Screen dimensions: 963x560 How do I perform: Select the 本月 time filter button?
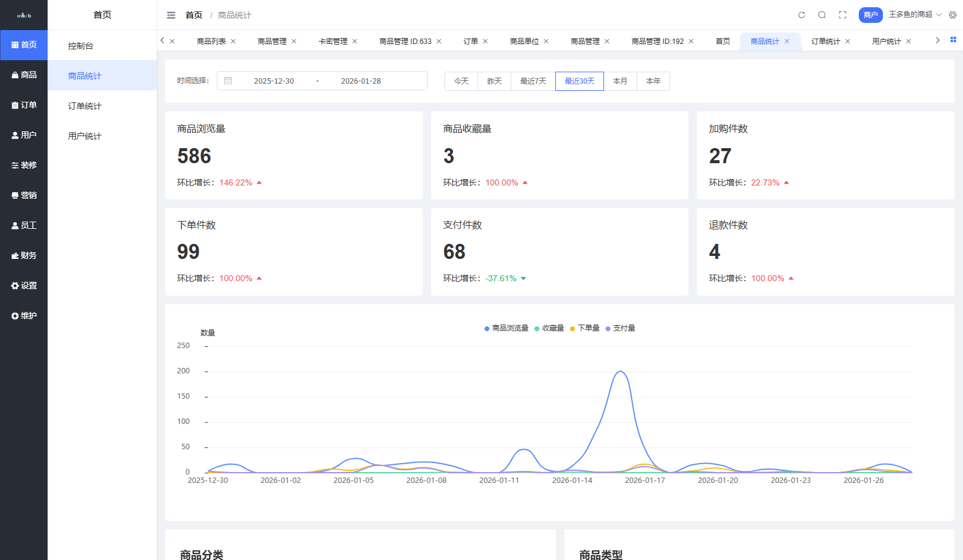[x=620, y=81]
